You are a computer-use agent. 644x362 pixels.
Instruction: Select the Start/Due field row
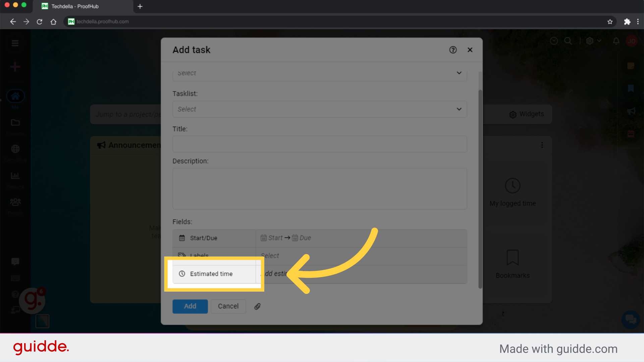[x=320, y=238]
